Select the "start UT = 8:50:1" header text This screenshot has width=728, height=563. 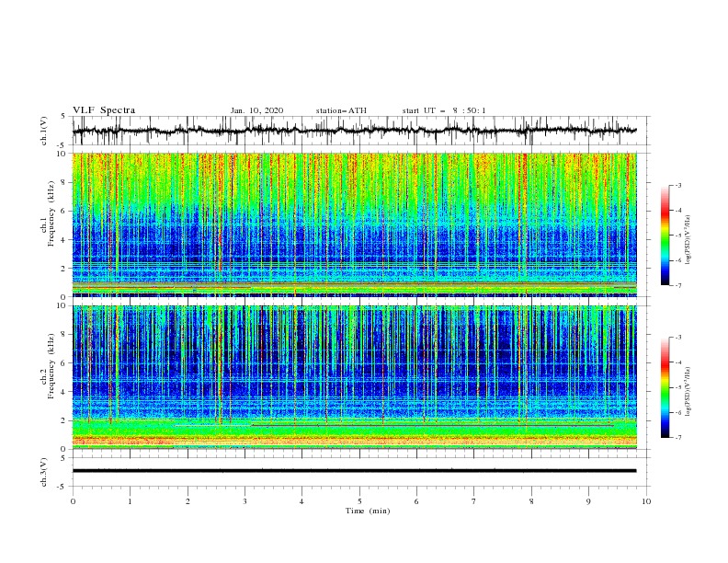(444, 110)
